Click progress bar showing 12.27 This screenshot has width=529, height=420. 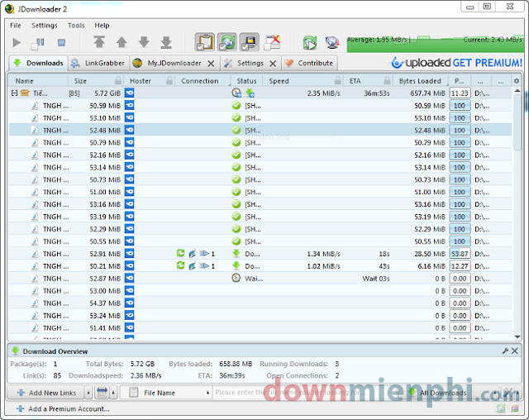pos(460,266)
